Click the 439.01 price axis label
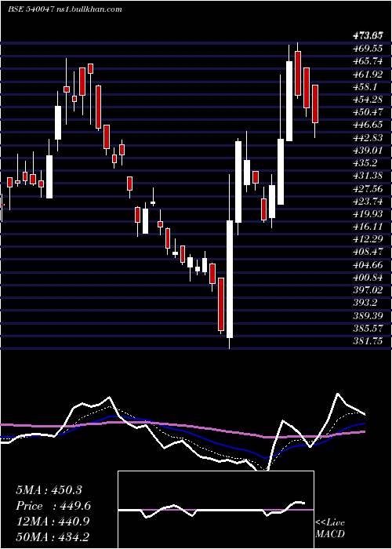 click(368, 151)
